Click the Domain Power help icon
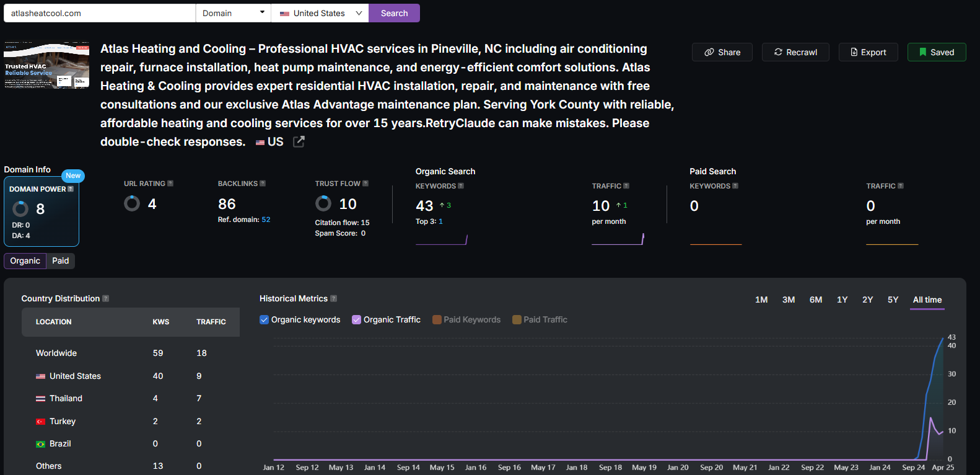 [x=71, y=189]
